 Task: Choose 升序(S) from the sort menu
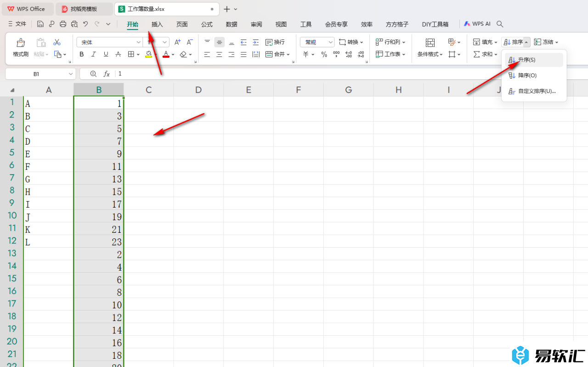pyautogui.click(x=534, y=60)
